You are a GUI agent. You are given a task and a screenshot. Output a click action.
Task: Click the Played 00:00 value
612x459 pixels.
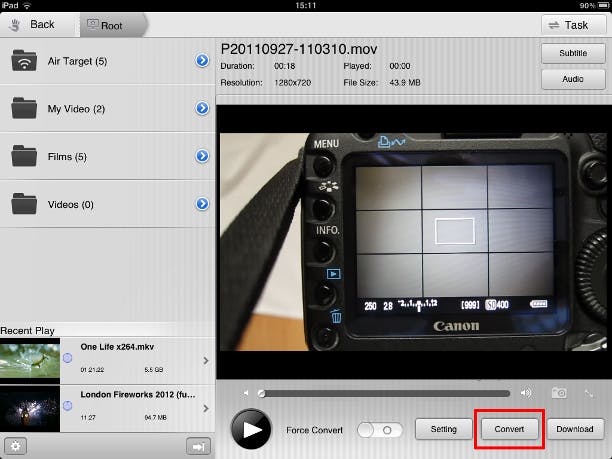point(400,66)
